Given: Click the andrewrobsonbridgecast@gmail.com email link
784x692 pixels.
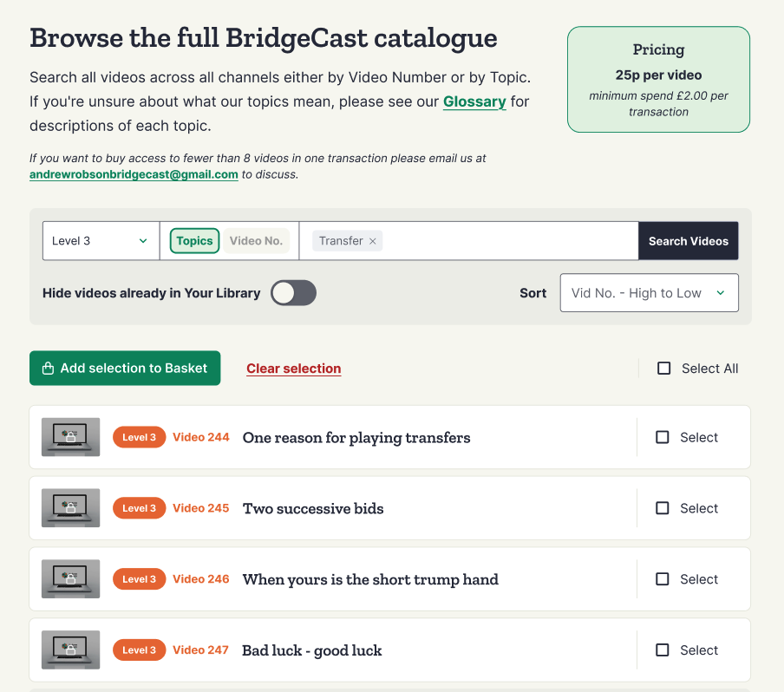Looking at the screenshot, I should coord(134,174).
